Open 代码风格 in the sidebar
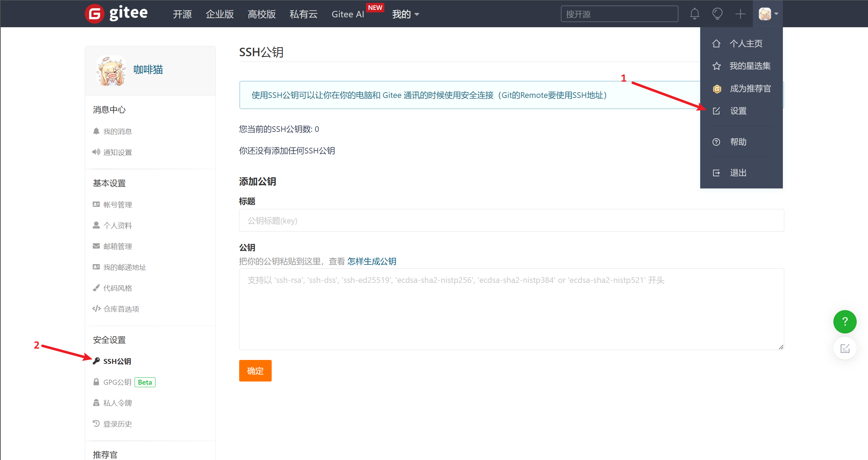The image size is (868, 460). coord(118,288)
